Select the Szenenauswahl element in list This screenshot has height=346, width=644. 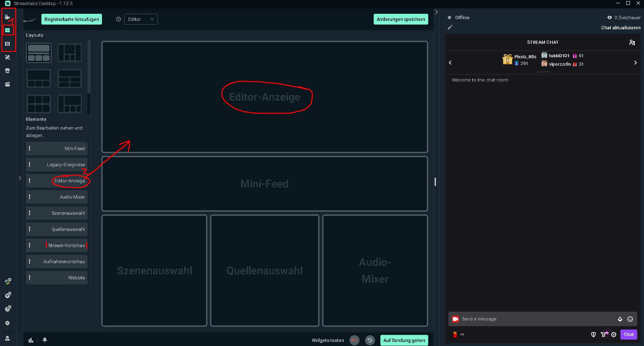(x=57, y=213)
